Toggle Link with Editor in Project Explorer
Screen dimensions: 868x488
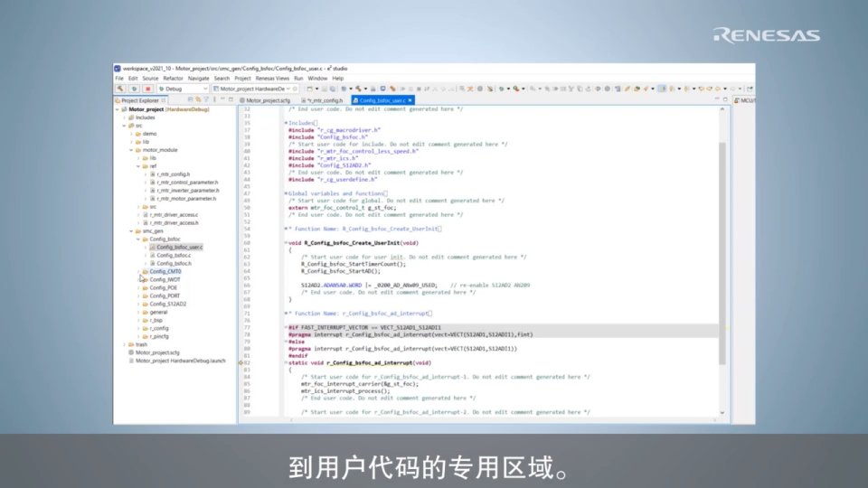coord(198,99)
